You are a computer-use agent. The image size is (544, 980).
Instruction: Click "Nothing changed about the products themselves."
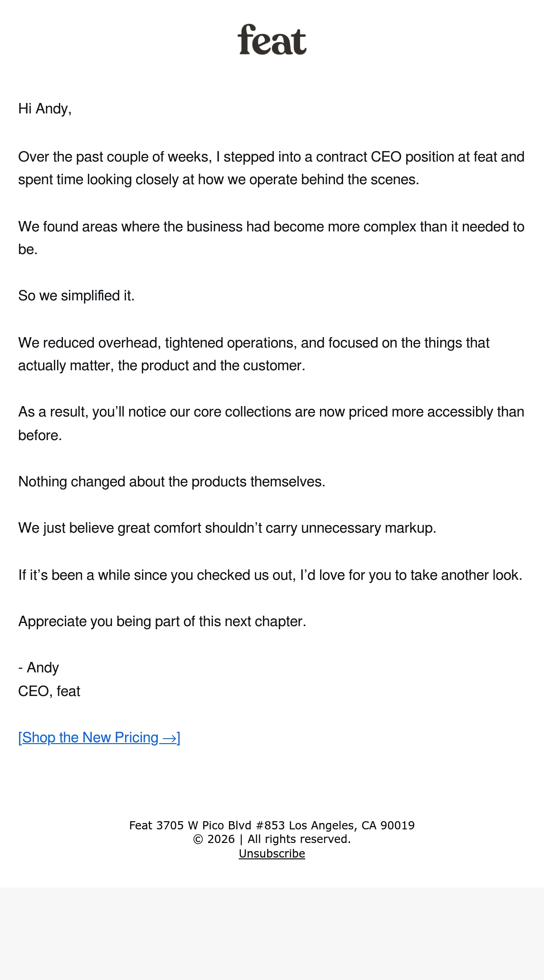(172, 482)
